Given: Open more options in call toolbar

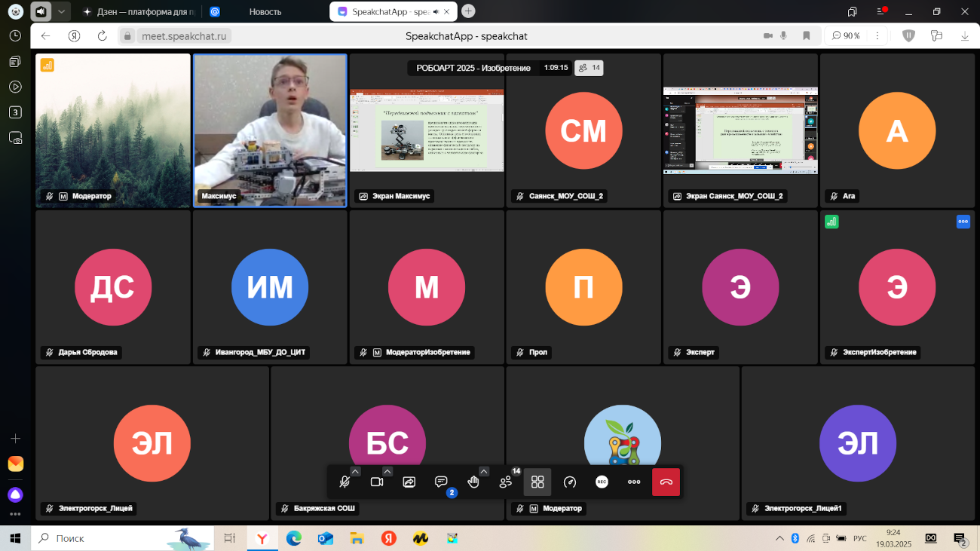Looking at the screenshot, I should (x=634, y=482).
